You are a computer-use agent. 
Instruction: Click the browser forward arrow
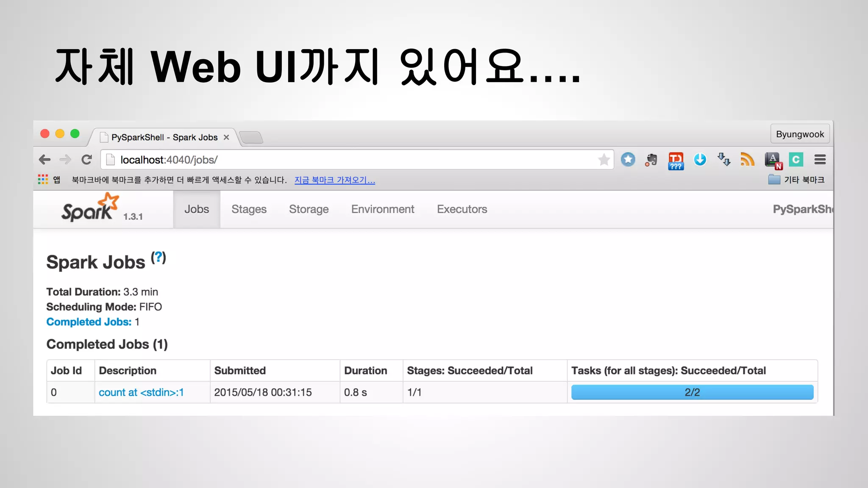65,160
